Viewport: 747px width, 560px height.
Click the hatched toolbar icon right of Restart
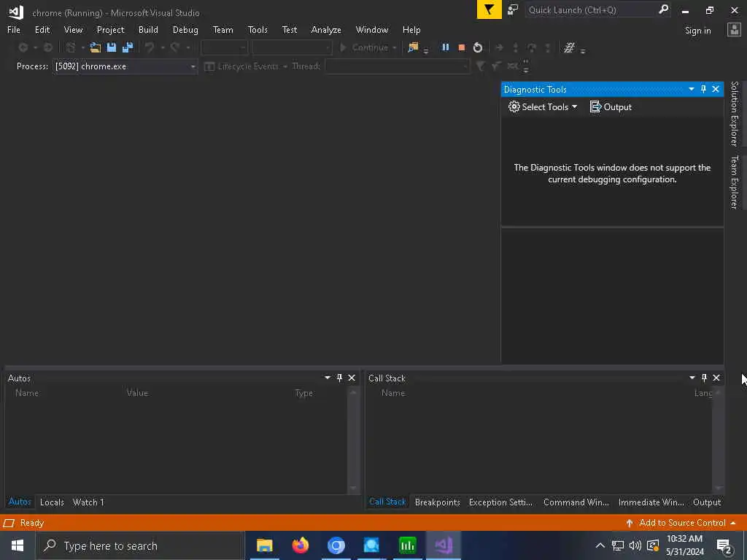pyautogui.click(x=569, y=47)
